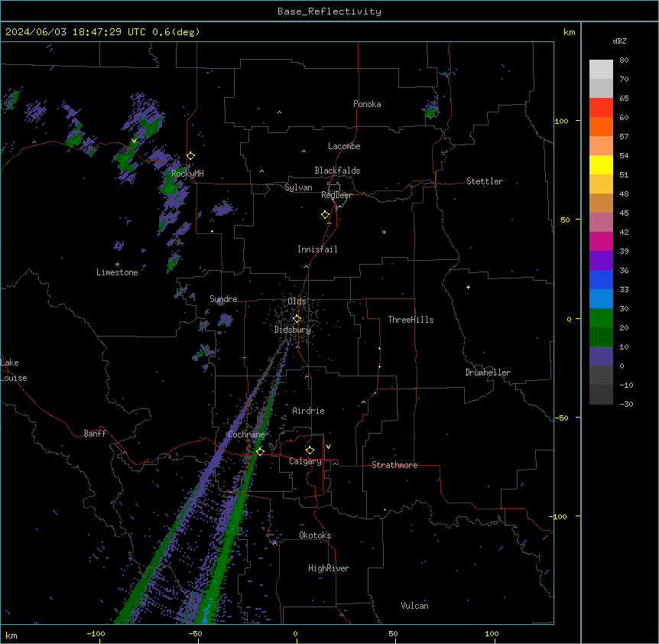
Task: Click the white plus marker north of Drumheller
Action: (x=468, y=287)
